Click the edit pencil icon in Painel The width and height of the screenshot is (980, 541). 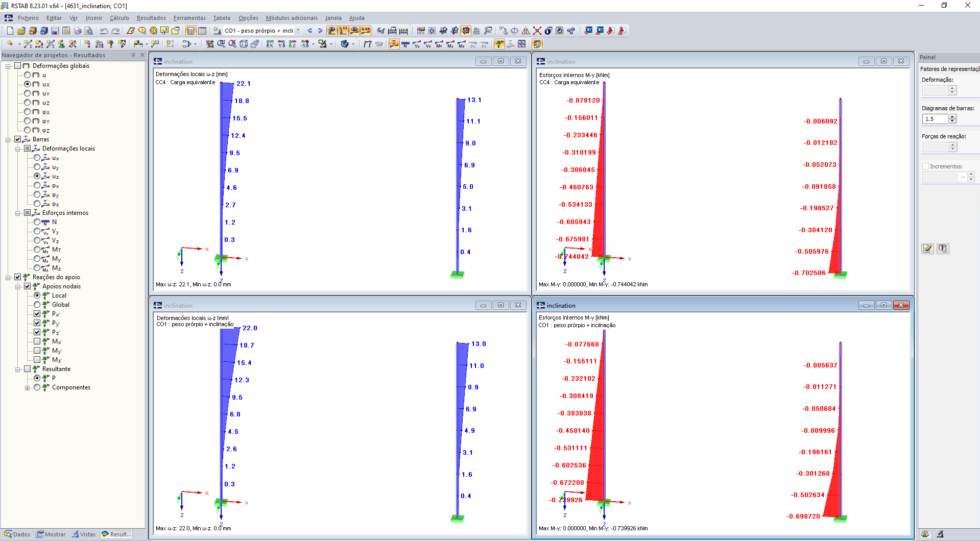click(927, 249)
